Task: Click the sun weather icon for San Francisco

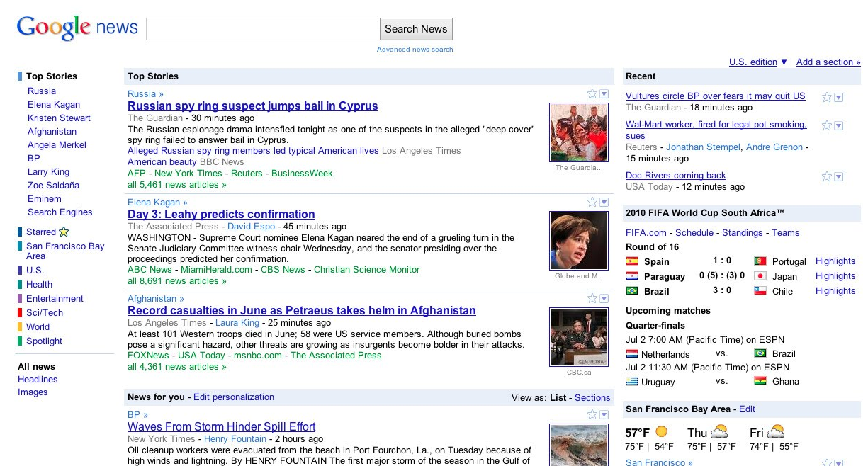Action: pos(660,431)
